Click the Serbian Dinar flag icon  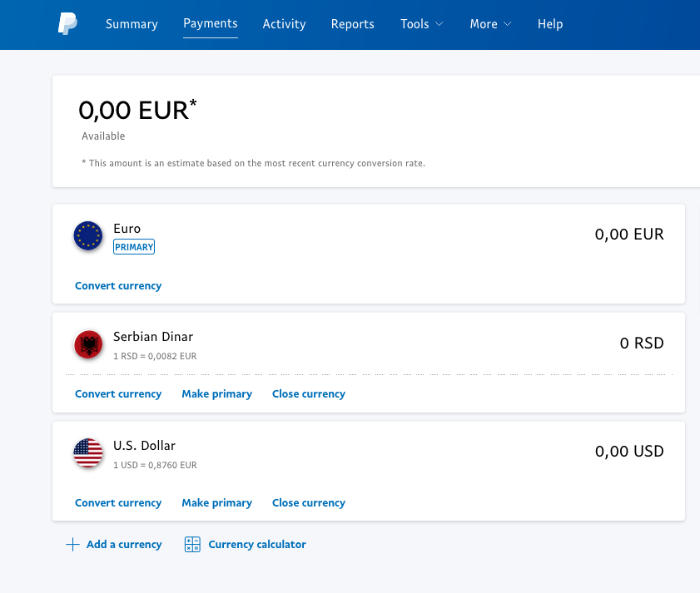click(x=88, y=344)
